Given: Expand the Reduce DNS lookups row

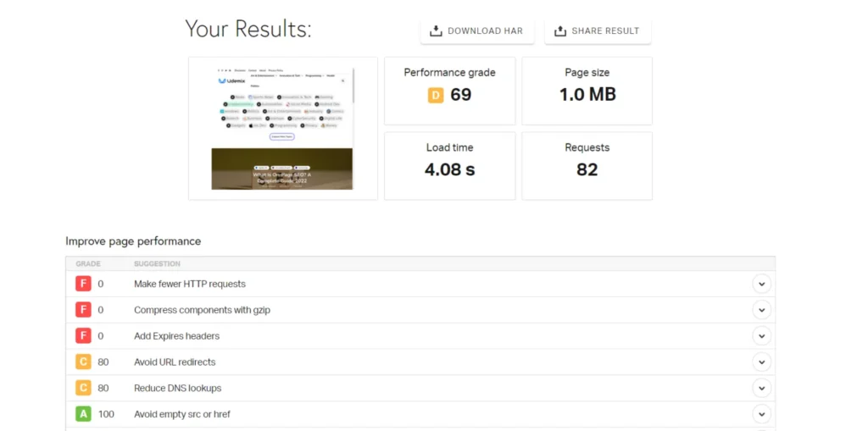Looking at the screenshot, I should [761, 389].
